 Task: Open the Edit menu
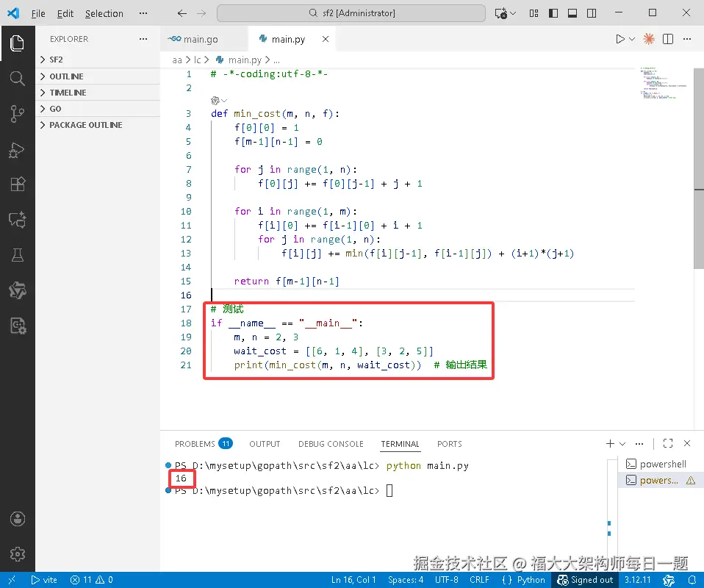(65, 13)
